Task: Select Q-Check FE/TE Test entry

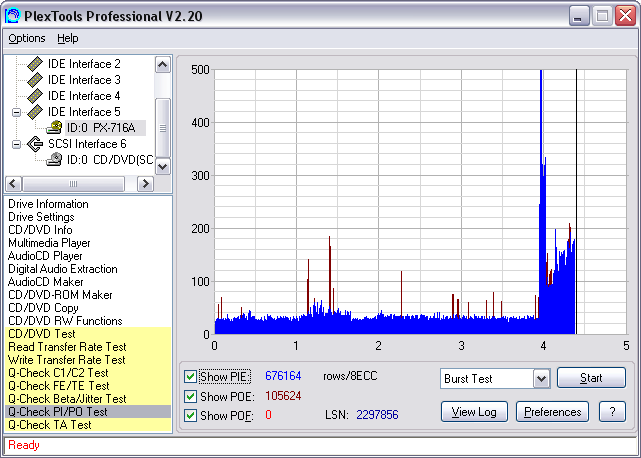Action: point(88,386)
